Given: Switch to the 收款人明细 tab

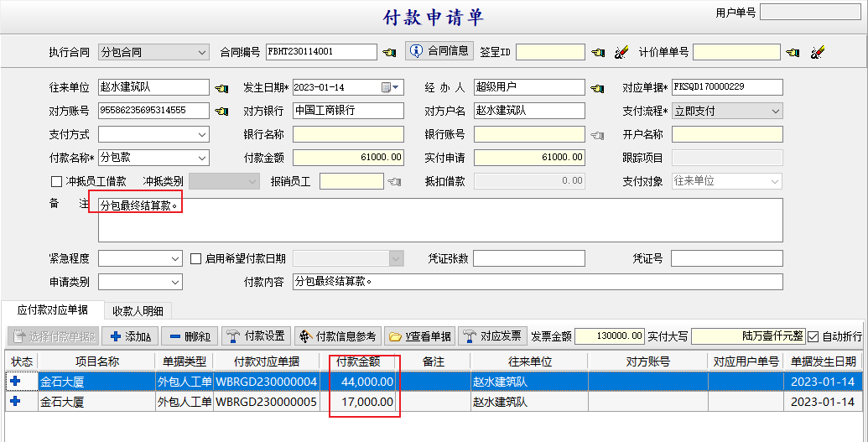Looking at the screenshot, I should click(138, 310).
